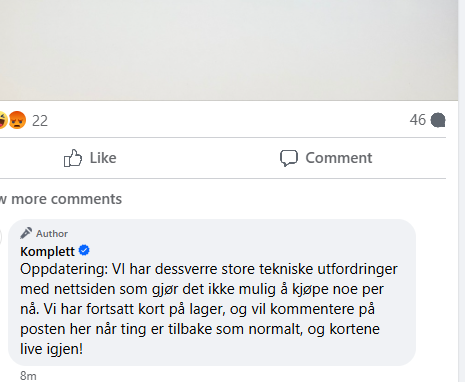
Task: Open the reaction count 22
Action: click(40, 121)
